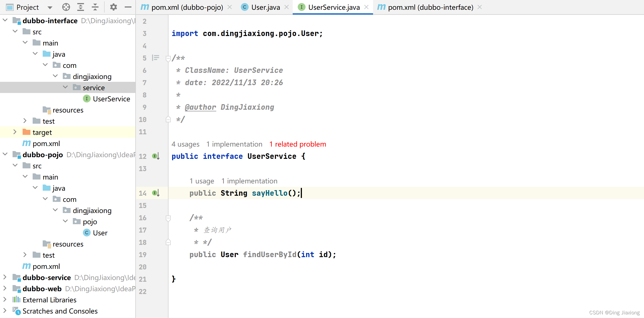Open the Project view dropdown
The width and height of the screenshot is (644, 318).
click(x=50, y=7)
